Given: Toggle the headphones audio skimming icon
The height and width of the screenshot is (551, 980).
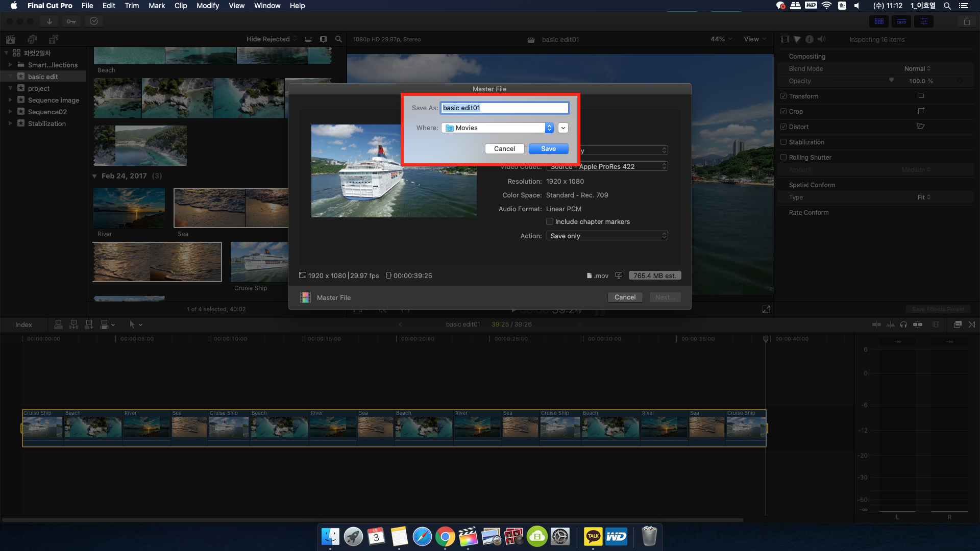Looking at the screenshot, I should pyautogui.click(x=903, y=324).
